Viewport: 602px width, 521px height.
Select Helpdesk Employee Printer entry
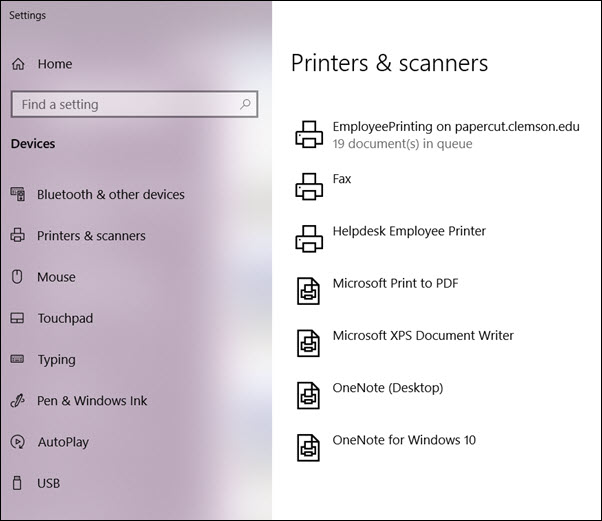click(390, 239)
